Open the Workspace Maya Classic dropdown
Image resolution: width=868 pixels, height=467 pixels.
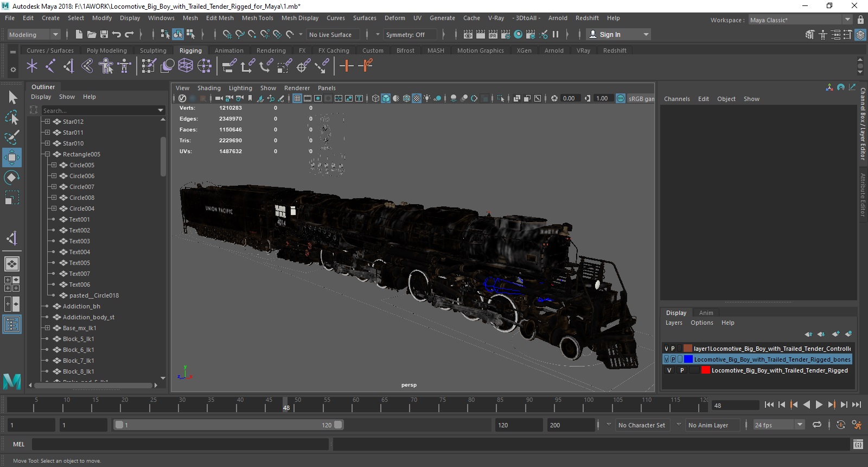coord(800,20)
